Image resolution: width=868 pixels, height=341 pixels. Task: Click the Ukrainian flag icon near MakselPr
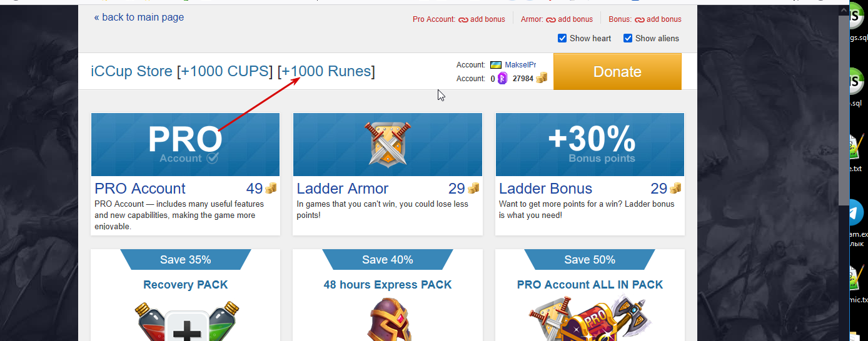coord(495,65)
